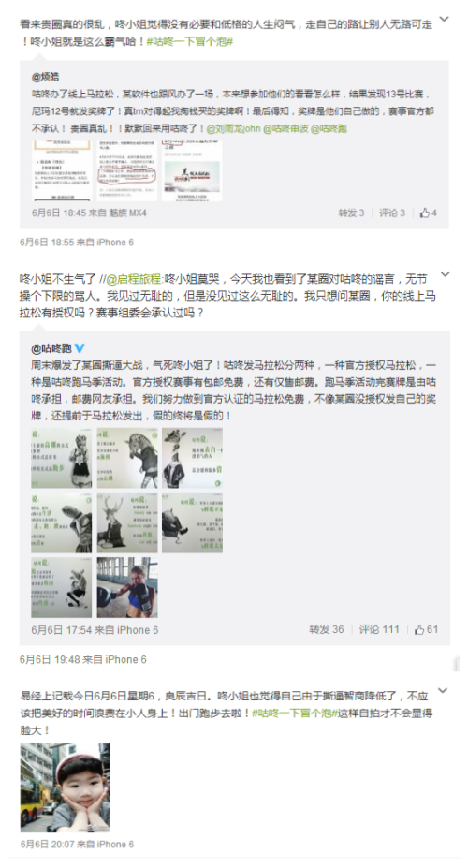468x868 pixels.
Task: Open the second post's chevron menu
Action: click(444, 274)
